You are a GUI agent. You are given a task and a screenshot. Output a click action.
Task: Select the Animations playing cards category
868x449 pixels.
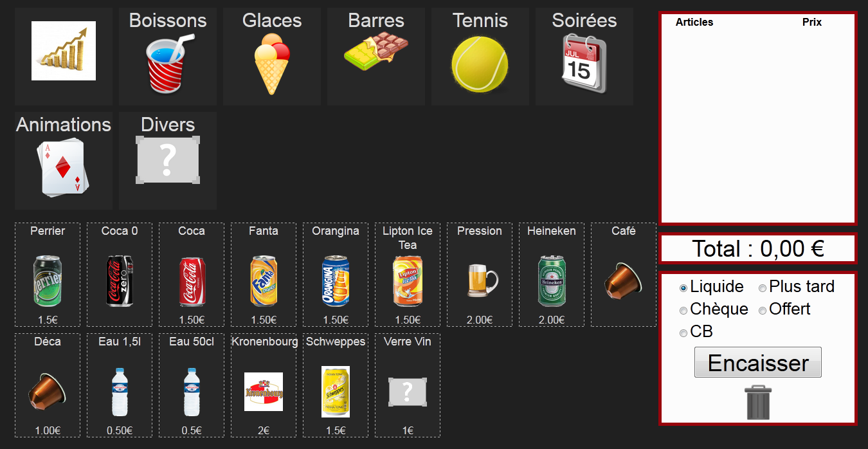64,161
